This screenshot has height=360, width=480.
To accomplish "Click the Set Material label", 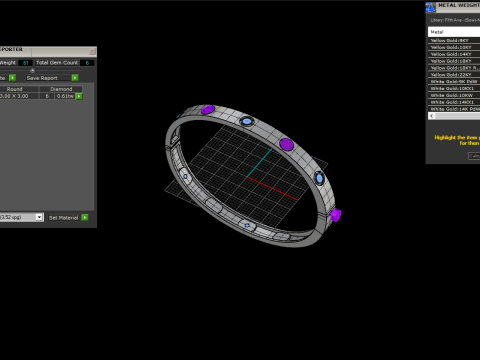I will (63, 218).
